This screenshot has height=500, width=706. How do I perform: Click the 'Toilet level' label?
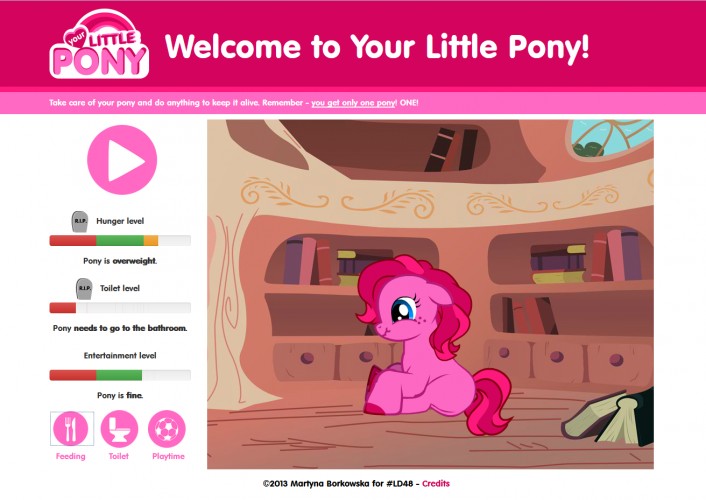120,288
